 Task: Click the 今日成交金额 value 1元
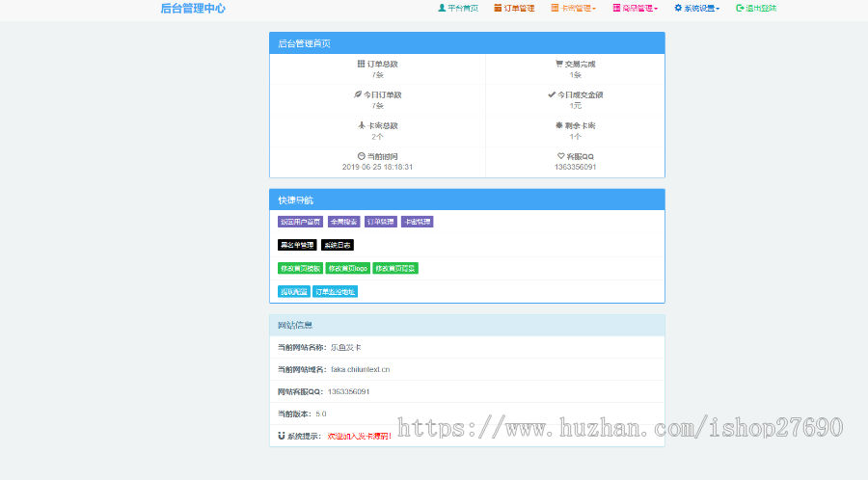pos(576,106)
